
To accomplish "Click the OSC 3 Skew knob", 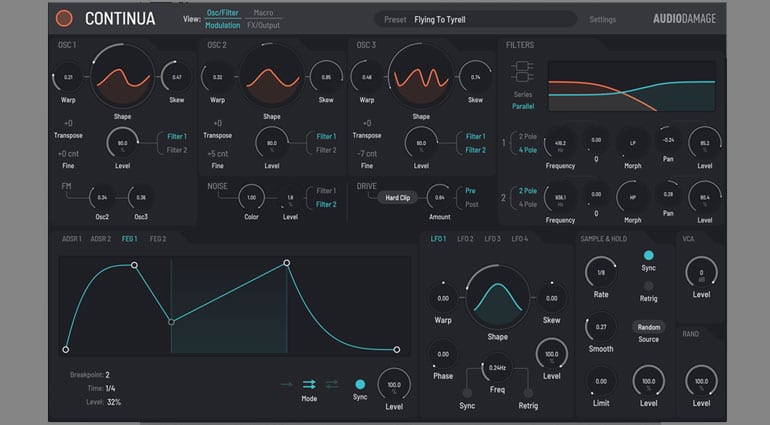I will 475,77.
